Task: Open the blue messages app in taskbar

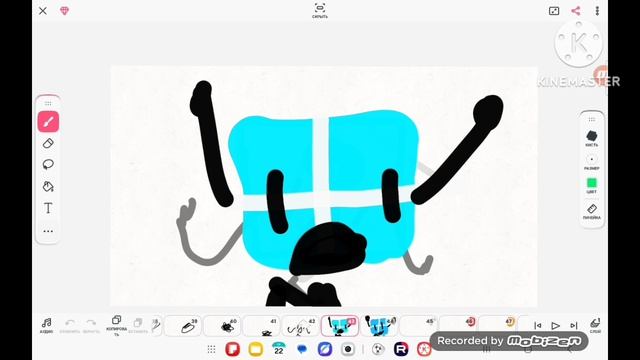Action: (x=302, y=349)
